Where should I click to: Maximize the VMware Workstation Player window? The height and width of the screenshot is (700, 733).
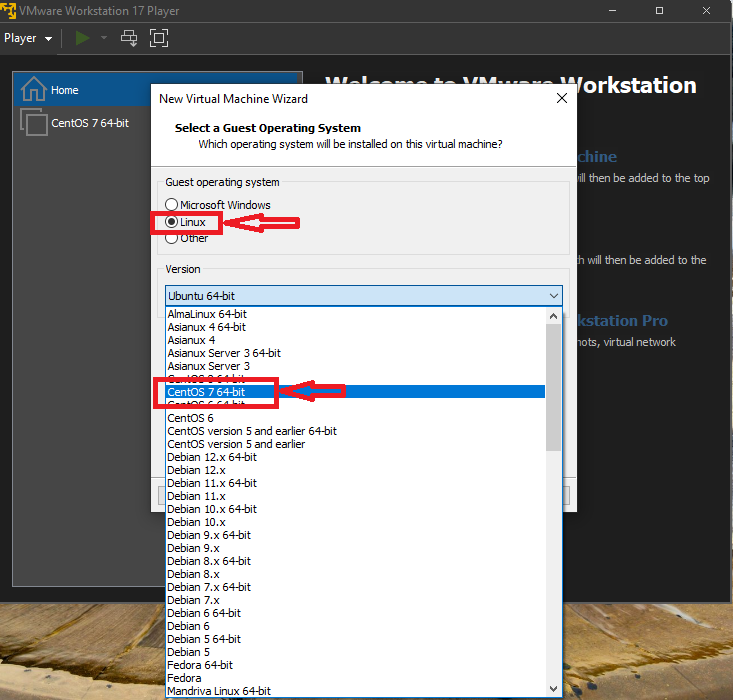coord(659,10)
